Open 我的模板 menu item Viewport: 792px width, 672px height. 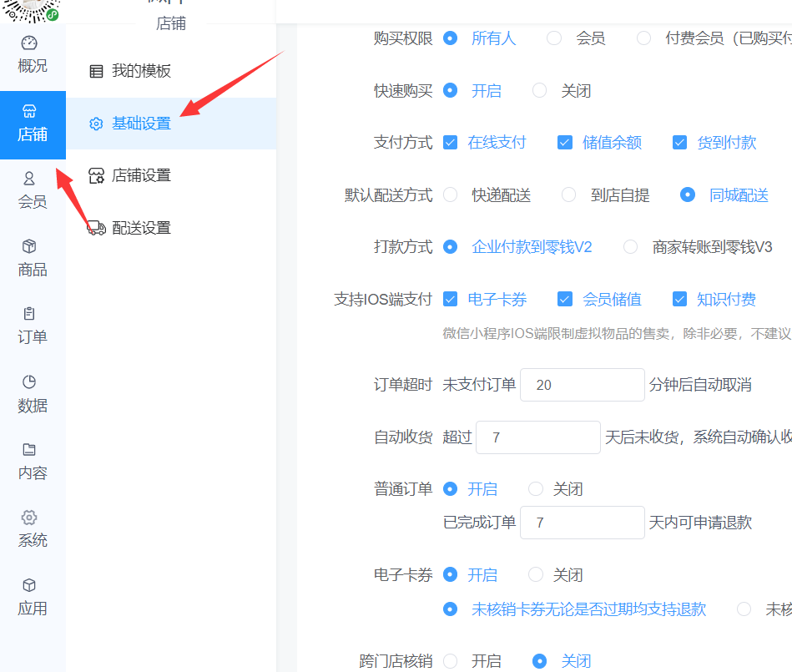pos(141,71)
